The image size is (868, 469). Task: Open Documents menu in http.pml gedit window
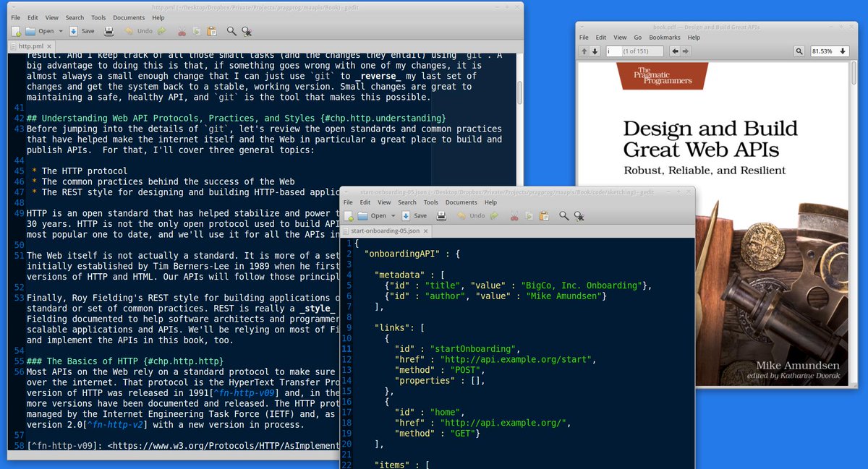pos(128,17)
